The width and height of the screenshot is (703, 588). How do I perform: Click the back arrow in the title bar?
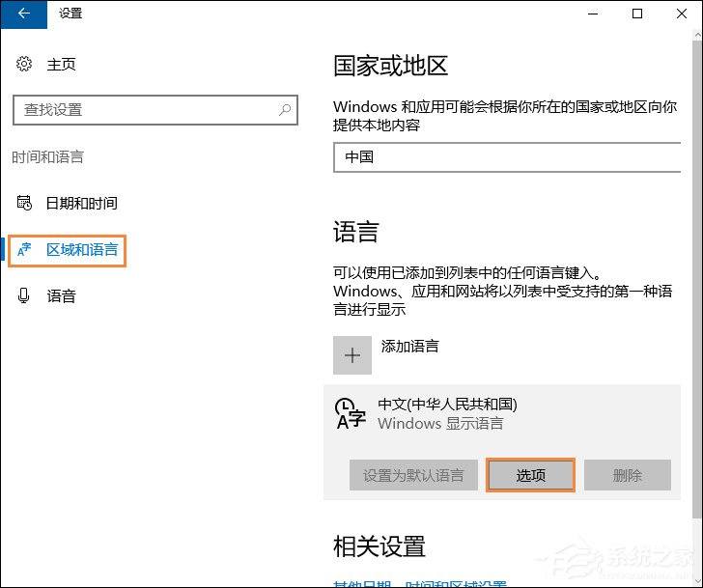(24, 14)
